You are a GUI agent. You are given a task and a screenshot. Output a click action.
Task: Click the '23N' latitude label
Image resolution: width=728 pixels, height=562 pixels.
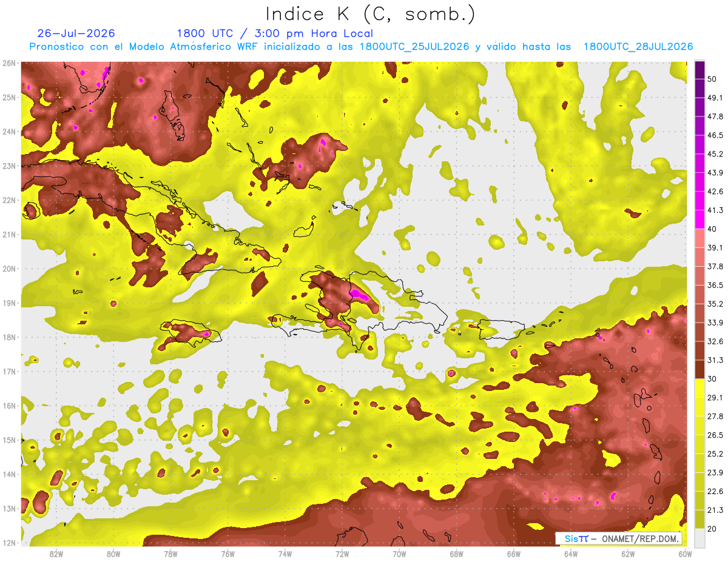[x=8, y=166]
